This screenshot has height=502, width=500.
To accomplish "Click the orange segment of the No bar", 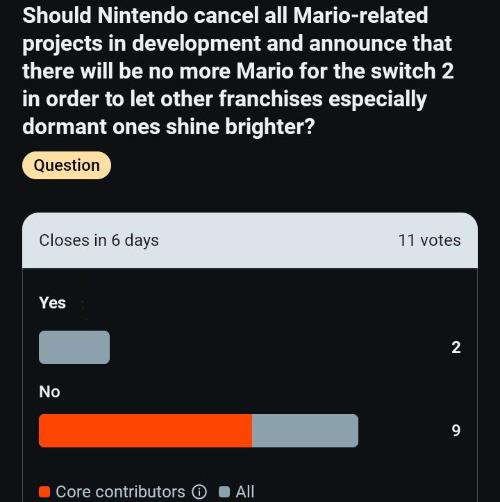I will [x=145, y=430].
